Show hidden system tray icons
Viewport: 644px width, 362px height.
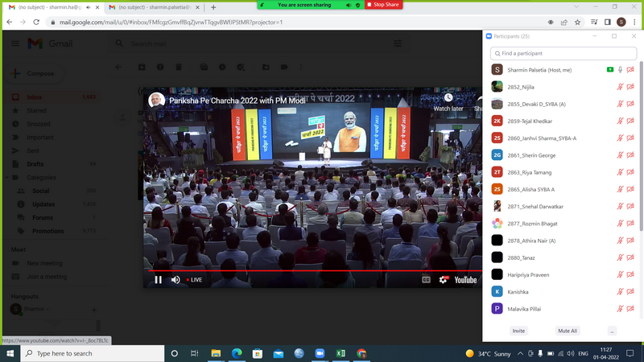click(x=520, y=353)
